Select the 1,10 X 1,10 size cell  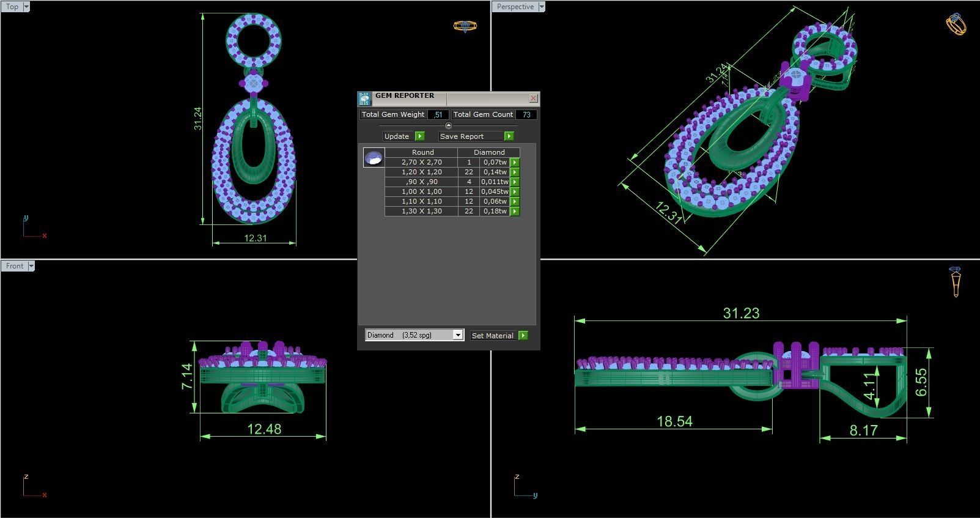click(421, 202)
